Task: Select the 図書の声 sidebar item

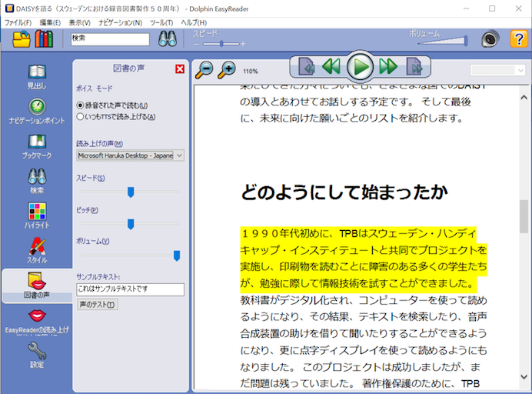Action: [x=37, y=285]
